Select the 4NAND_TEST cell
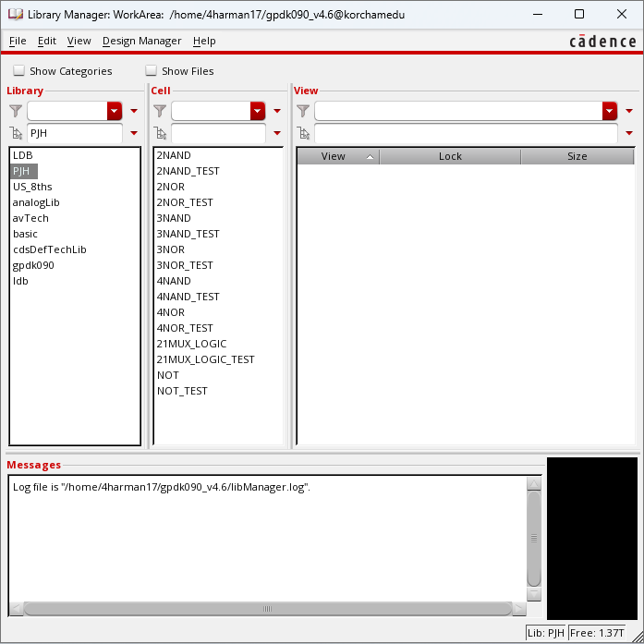The width and height of the screenshot is (644, 644). pyautogui.click(x=188, y=297)
